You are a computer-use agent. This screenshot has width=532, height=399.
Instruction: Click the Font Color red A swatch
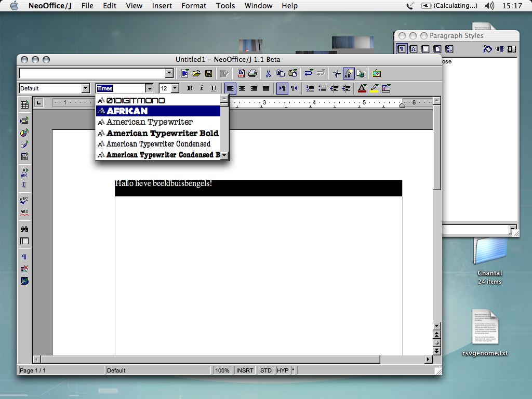pos(362,88)
